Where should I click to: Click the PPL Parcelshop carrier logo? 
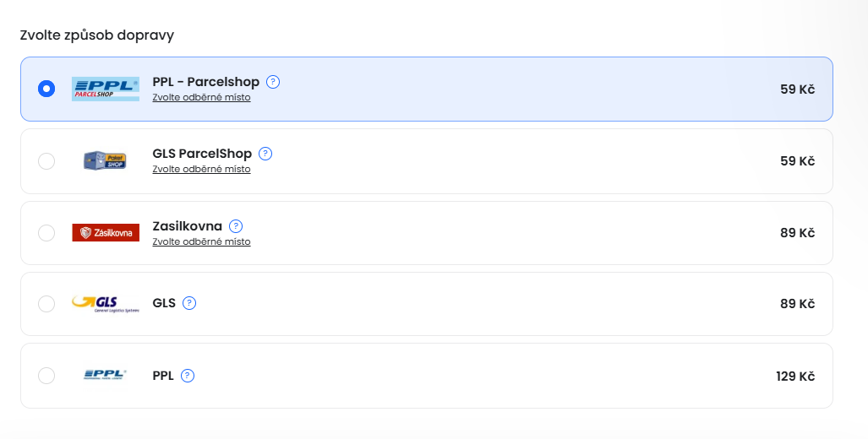(106, 89)
